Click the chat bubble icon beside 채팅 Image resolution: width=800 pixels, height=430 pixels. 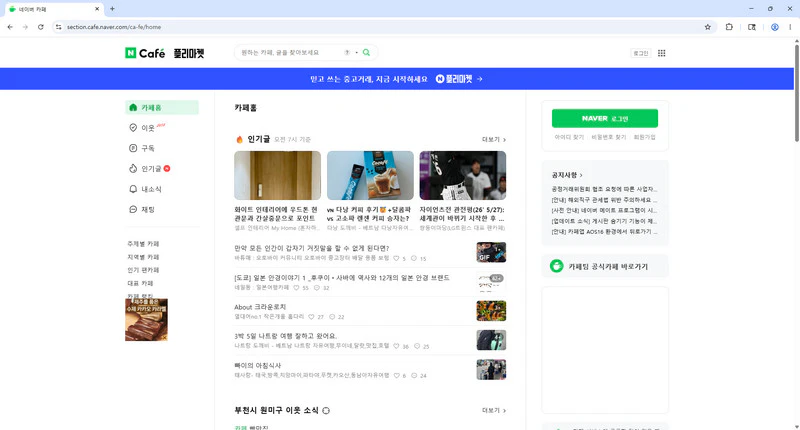133,209
